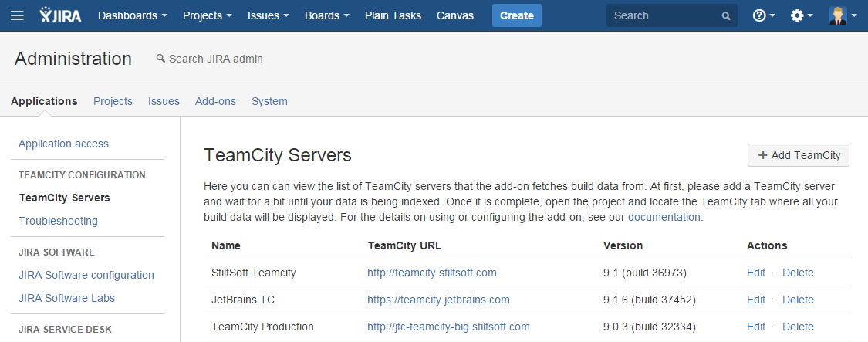Open the Issues dropdown in top navbar
This screenshot has width=868, height=342.
(269, 15)
